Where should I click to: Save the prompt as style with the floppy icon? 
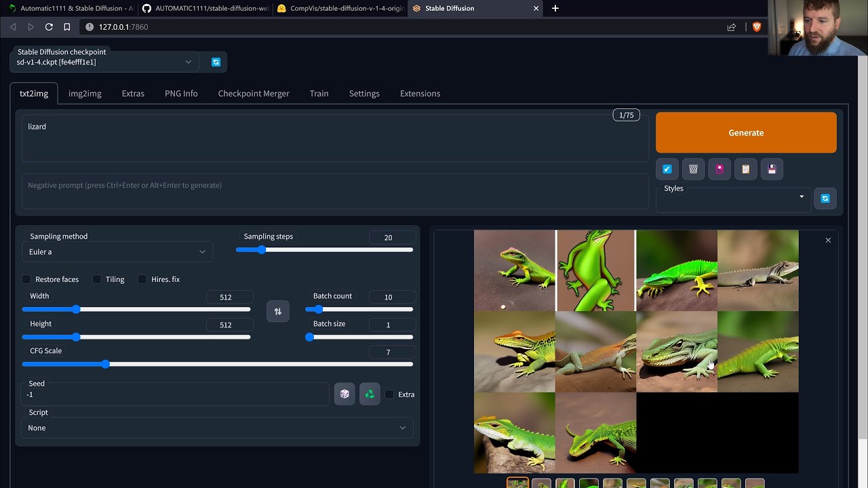point(772,169)
